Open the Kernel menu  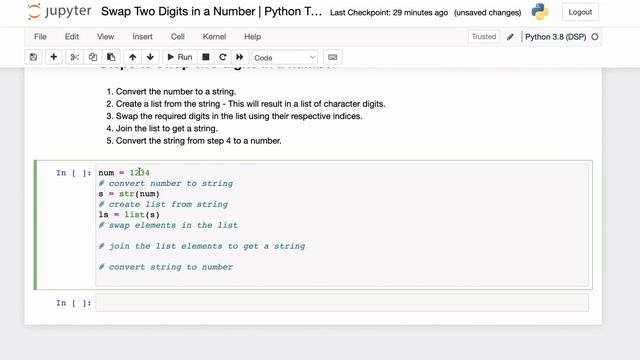pyautogui.click(x=214, y=37)
